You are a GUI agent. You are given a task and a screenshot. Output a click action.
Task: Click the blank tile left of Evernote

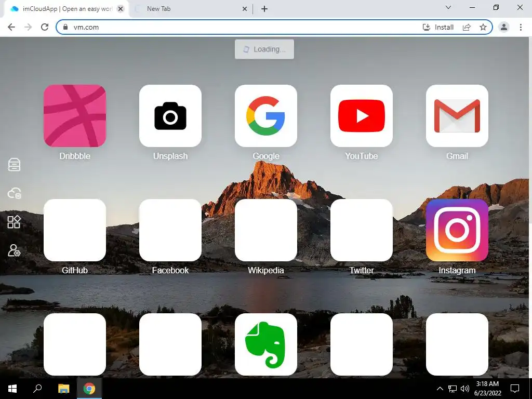click(x=170, y=344)
